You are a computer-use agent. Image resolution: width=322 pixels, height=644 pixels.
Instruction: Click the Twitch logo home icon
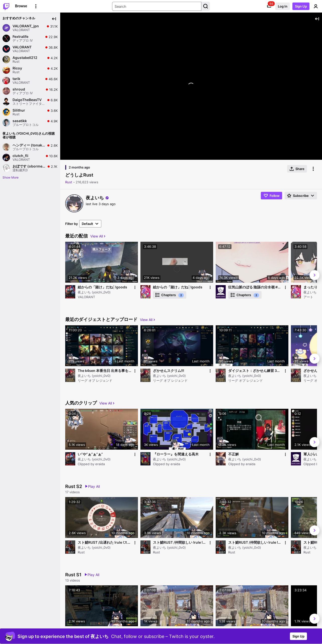click(6, 6)
